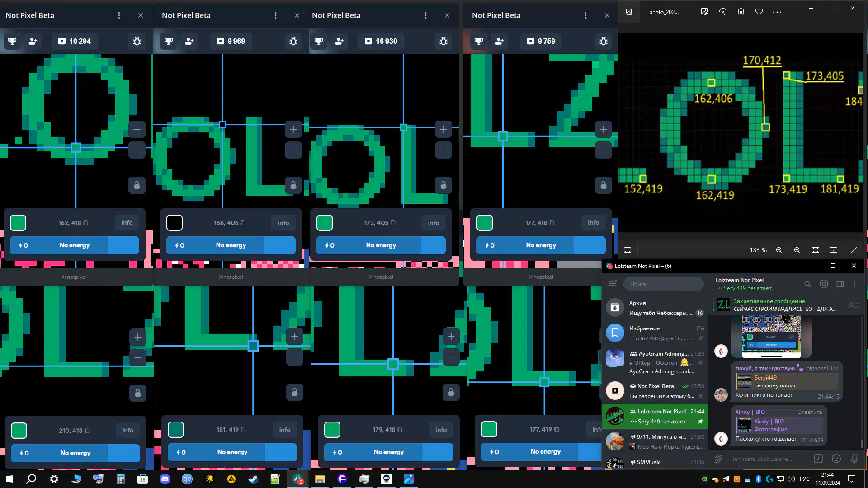This screenshot has height=488, width=868.
Task: Select green swatch beside 162, 418
Action: click(18, 223)
